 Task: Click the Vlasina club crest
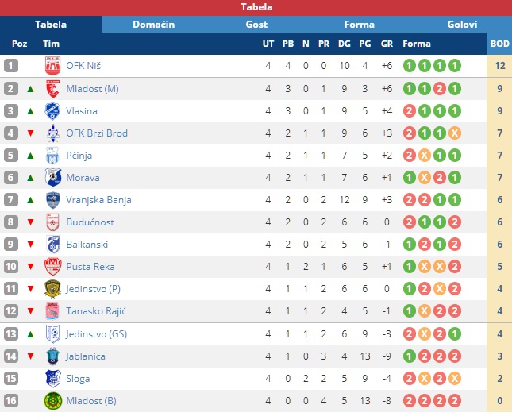coord(52,111)
